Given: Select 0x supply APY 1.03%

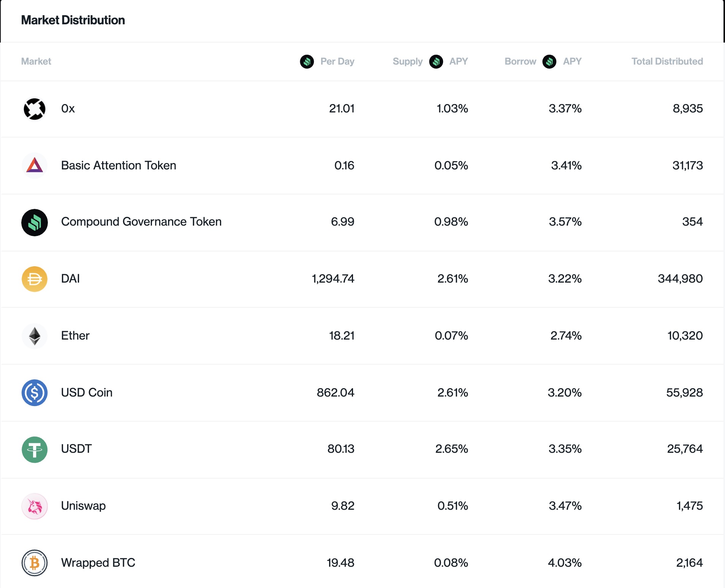Looking at the screenshot, I should (452, 109).
